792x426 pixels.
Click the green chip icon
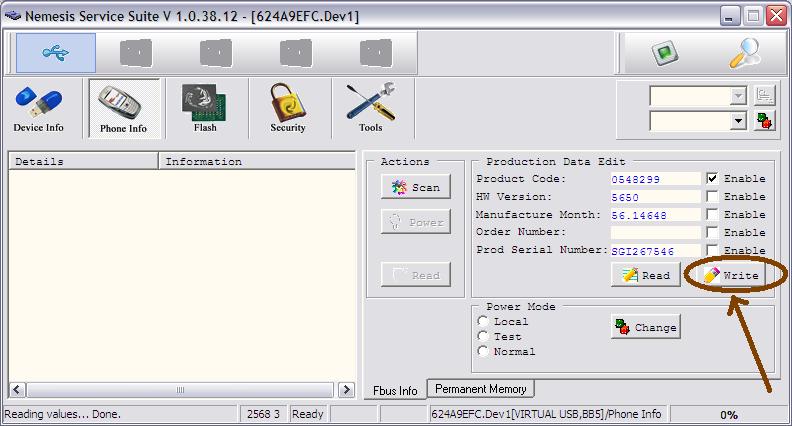click(665, 53)
